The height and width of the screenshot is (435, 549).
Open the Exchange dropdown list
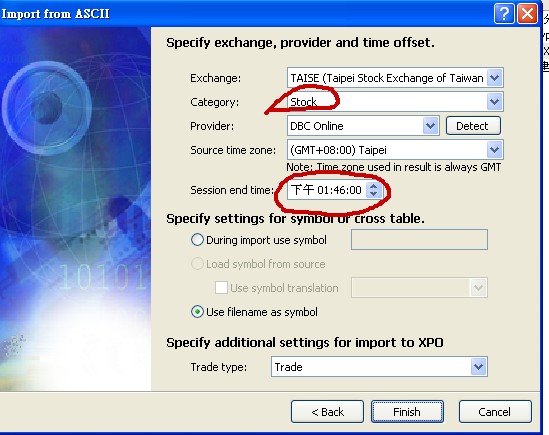coord(494,77)
